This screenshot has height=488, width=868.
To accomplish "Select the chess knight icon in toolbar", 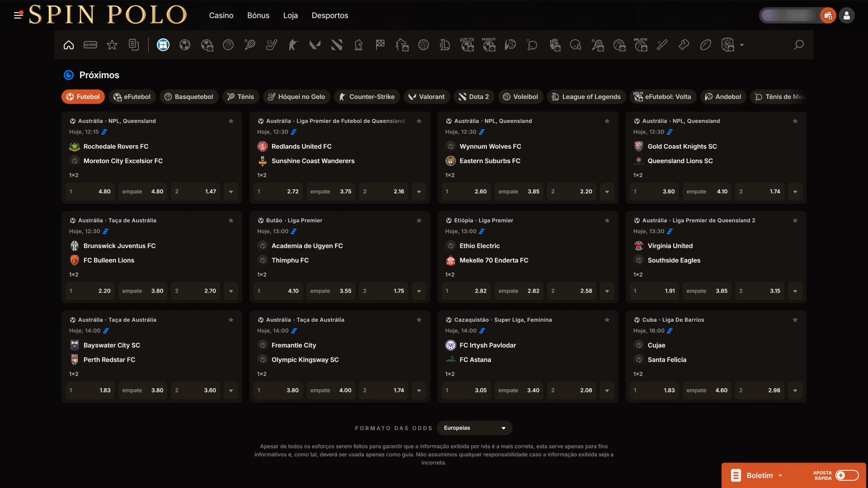I will [x=359, y=45].
